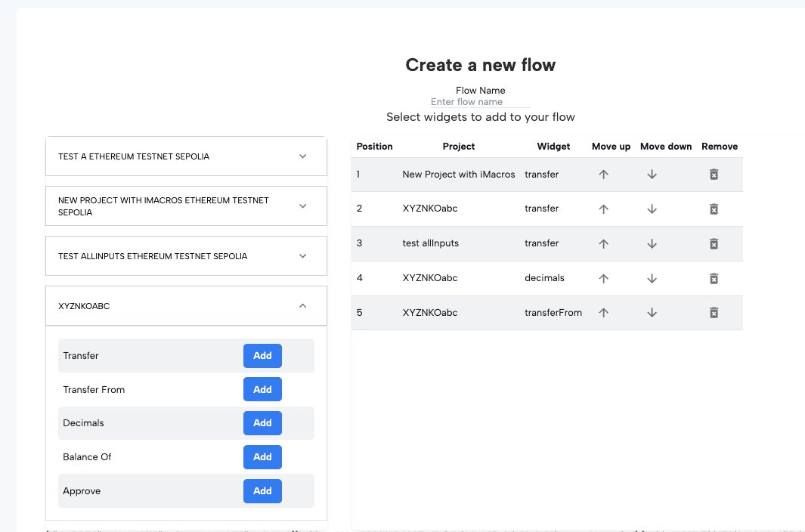
Task: Move down the decimals widget row
Action: (652, 278)
